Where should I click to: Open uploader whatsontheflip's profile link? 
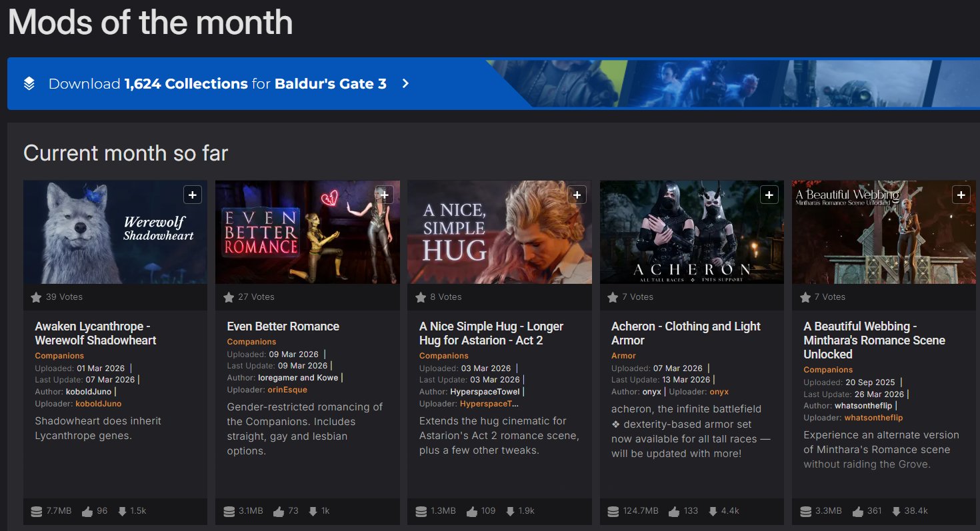tap(873, 418)
